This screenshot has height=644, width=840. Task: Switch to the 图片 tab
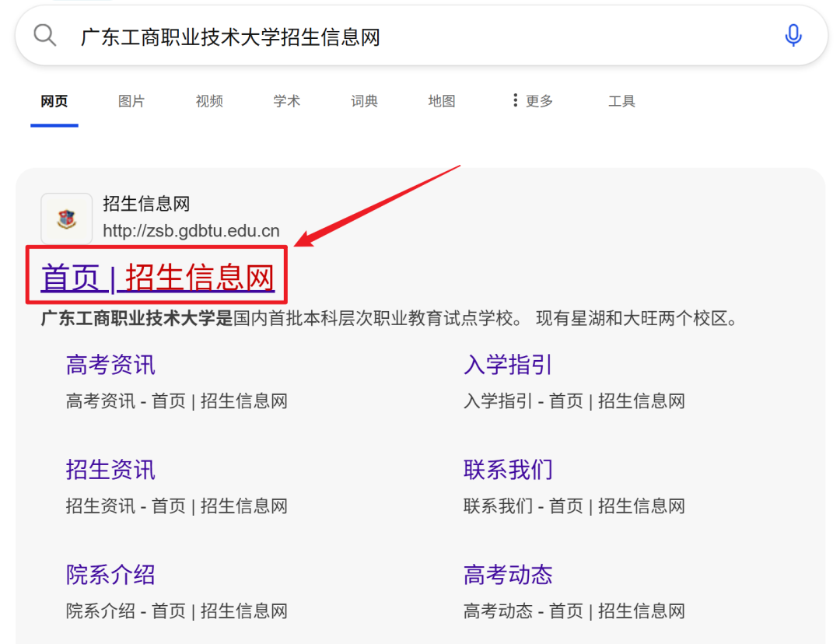tap(131, 101)
